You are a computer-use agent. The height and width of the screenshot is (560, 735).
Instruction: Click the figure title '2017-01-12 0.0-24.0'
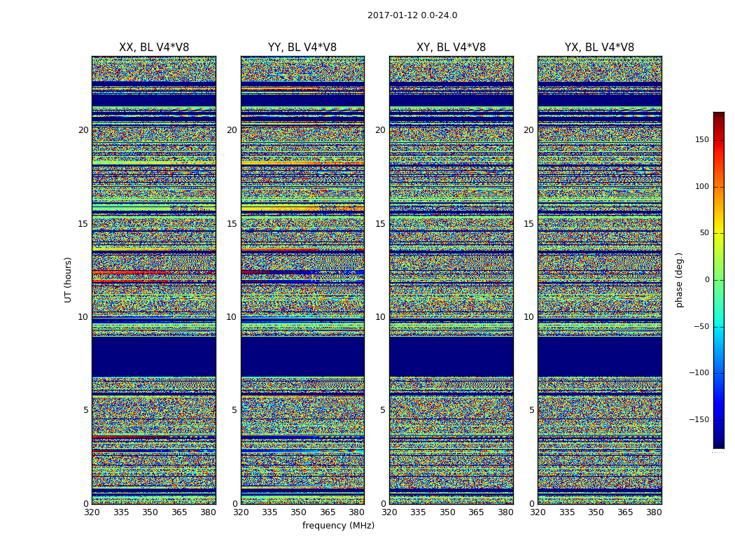pyautogui.click(x=412, y=15)
